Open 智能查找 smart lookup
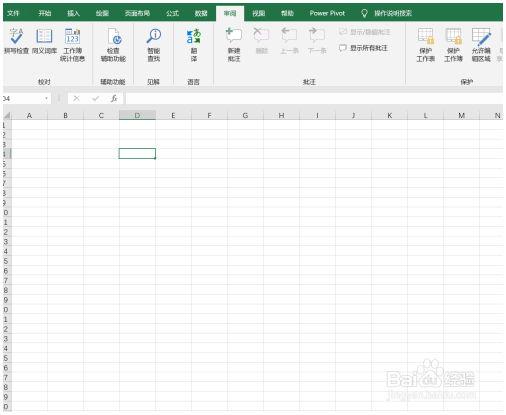The image size is (506, 415). click(154, 45)
